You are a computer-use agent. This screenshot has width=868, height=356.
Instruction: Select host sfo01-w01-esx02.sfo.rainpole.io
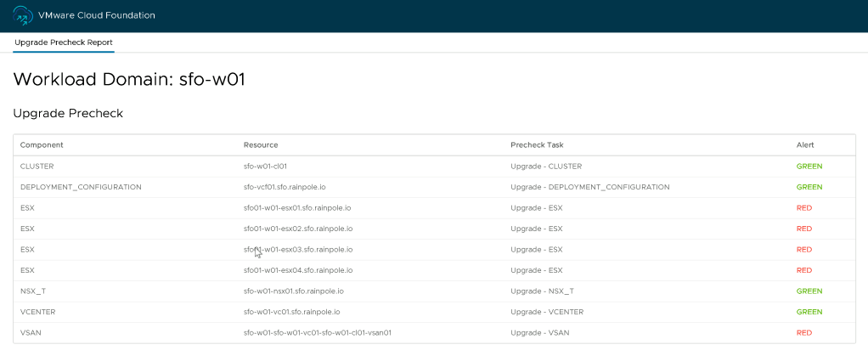pyautogui.click(x=298, y=229)
